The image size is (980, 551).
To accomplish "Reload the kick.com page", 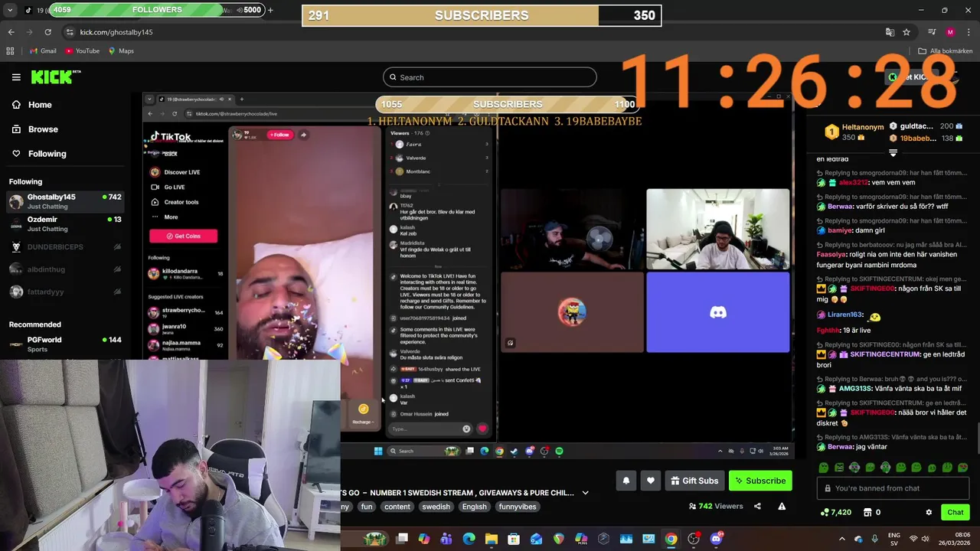I will [x=47, y=32].
